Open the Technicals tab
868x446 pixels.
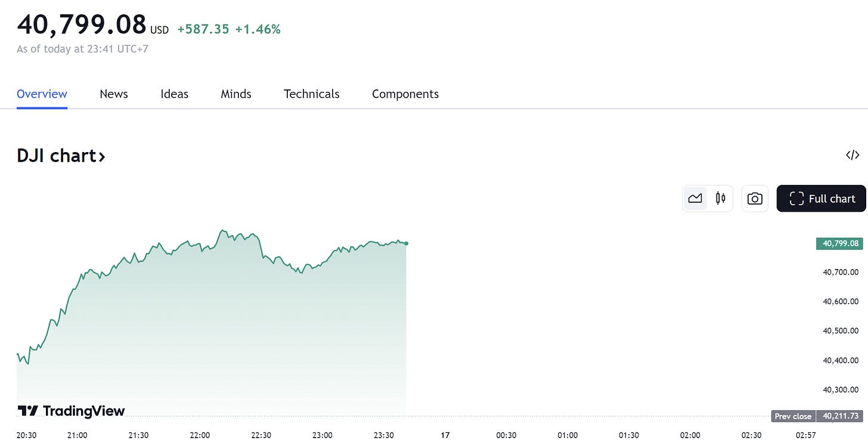click(x=311, y=94)
